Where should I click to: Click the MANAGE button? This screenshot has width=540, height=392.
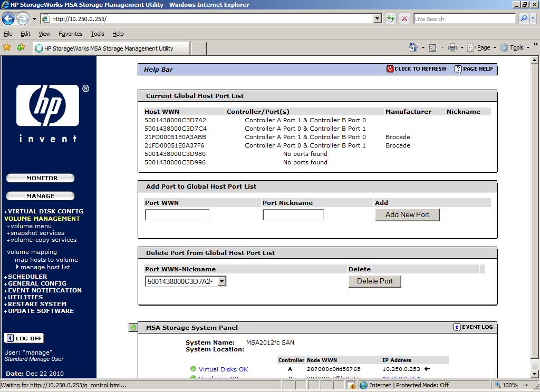[x=40, y=196]
